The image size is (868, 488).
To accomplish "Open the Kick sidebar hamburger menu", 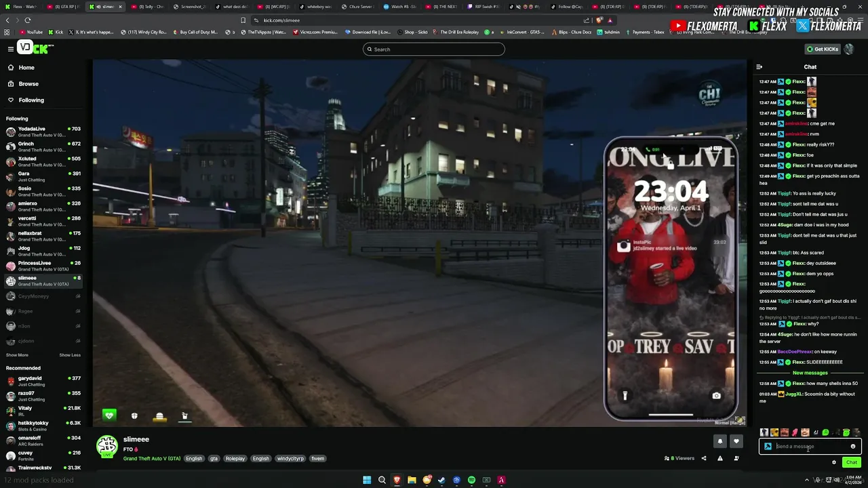I will [x=11, y=49].
